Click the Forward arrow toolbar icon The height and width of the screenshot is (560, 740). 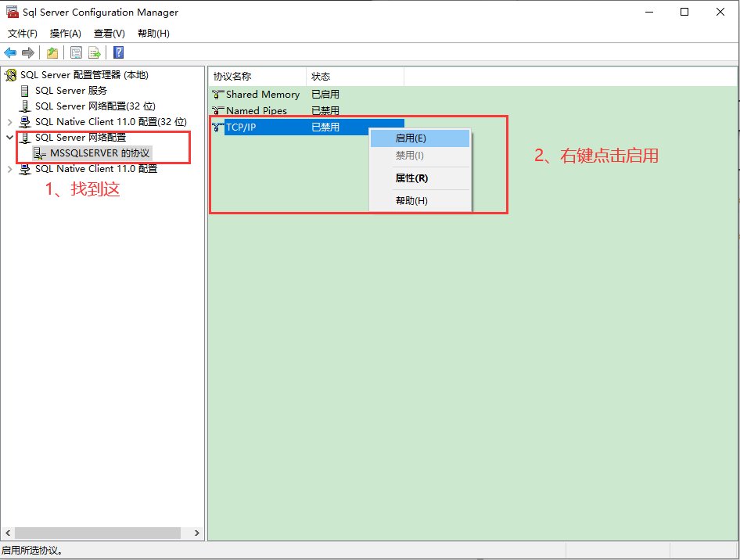28,52
